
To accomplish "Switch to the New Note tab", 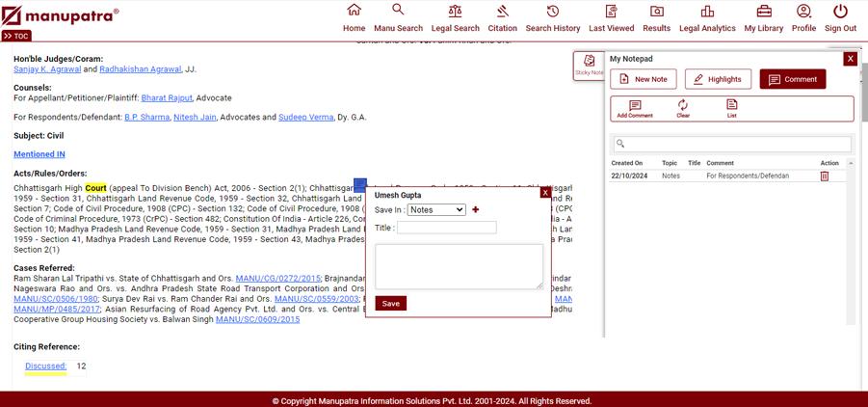I will coord(643,79).
